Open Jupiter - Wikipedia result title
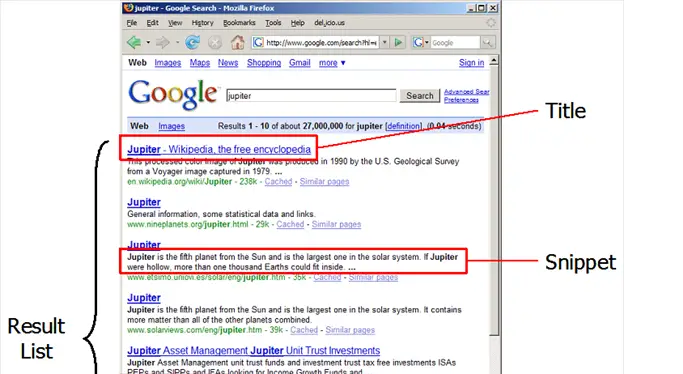The height and width of the screenshot is (374, 683). coord(219,149)
